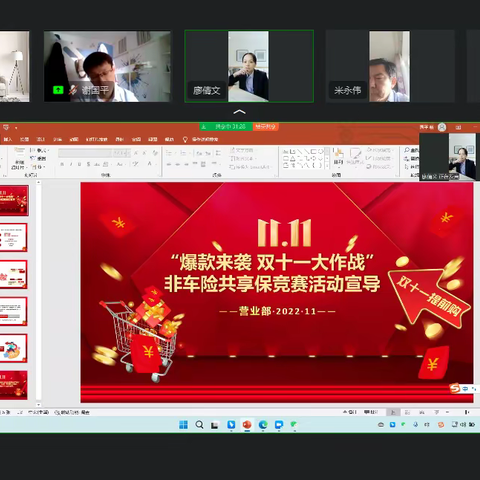480x480 pixels.
Task: Select the second slide thumbnail in the panel
Action: 13,237
